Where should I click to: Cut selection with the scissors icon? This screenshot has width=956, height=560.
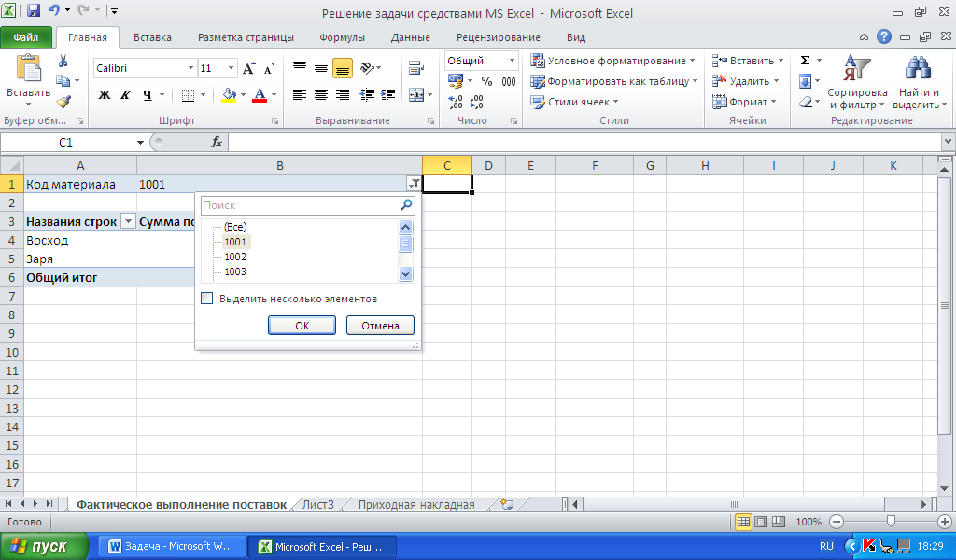click(63, 61)
